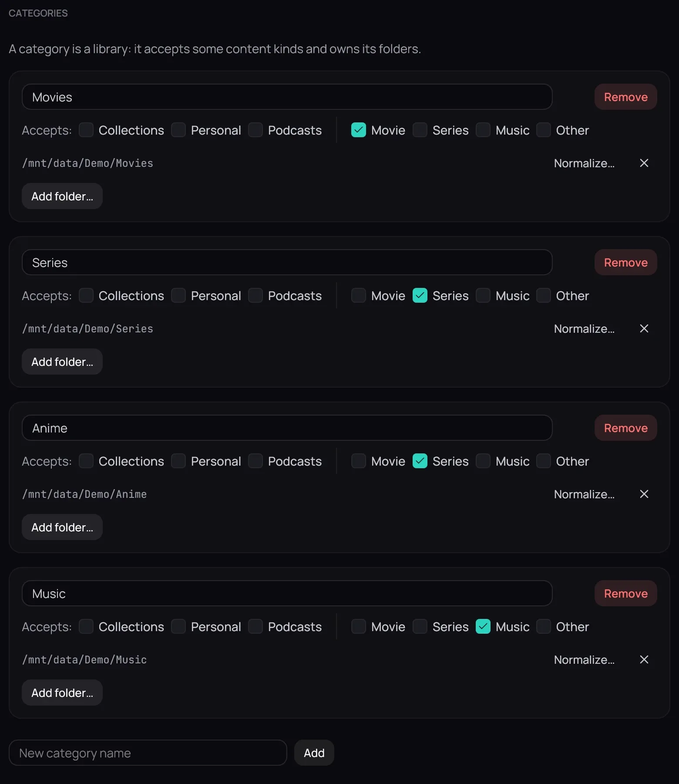
Task: Enable Podcasts in the Series category
Action: coord(255,295)
